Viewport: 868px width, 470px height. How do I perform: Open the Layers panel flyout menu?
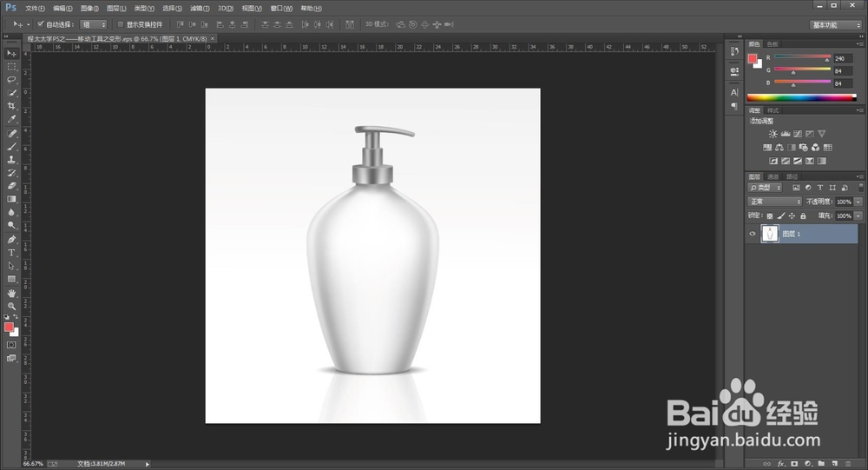859,176
